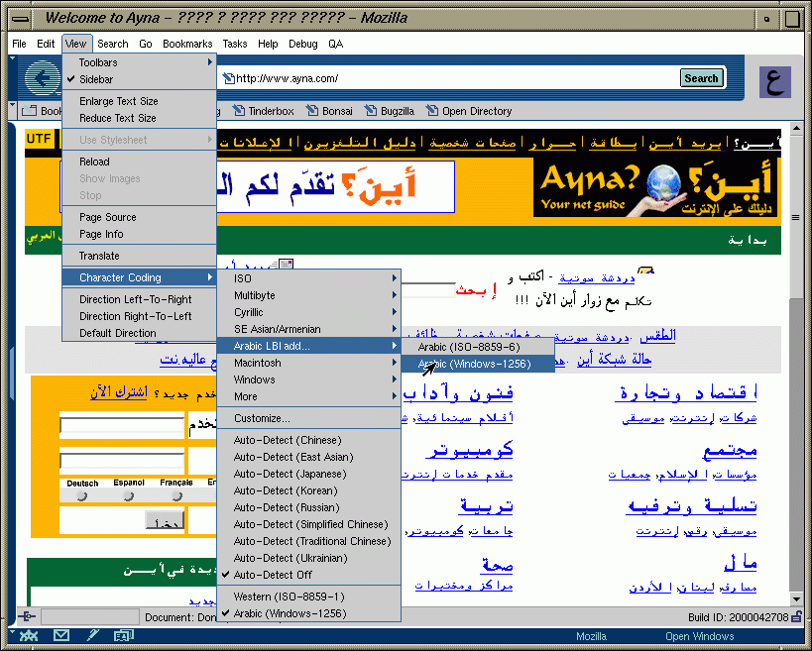Click the Arabic letter throbber icon
This screenshot has width=812, height=651.
pyautogui.click(x=775, y=82)
